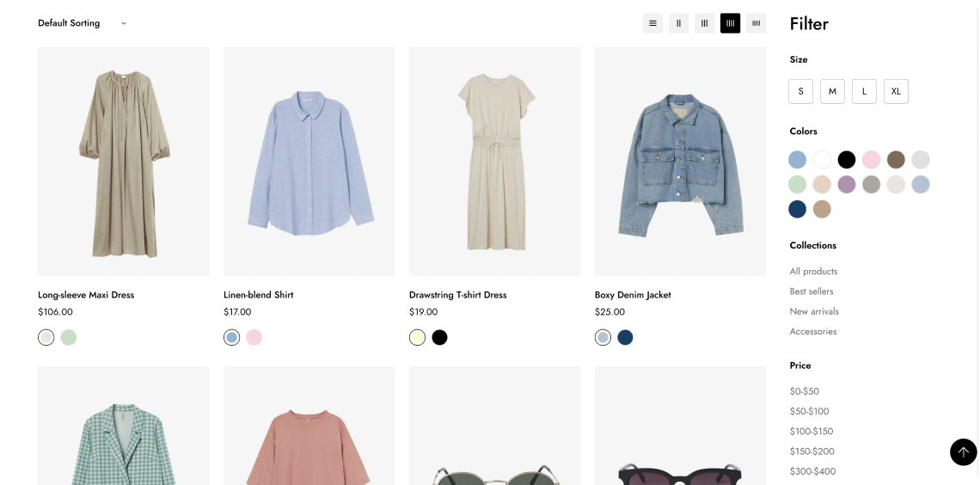Filter price range $150-$200
Viewport: 980px width, 485px height.
pos(812,451)
